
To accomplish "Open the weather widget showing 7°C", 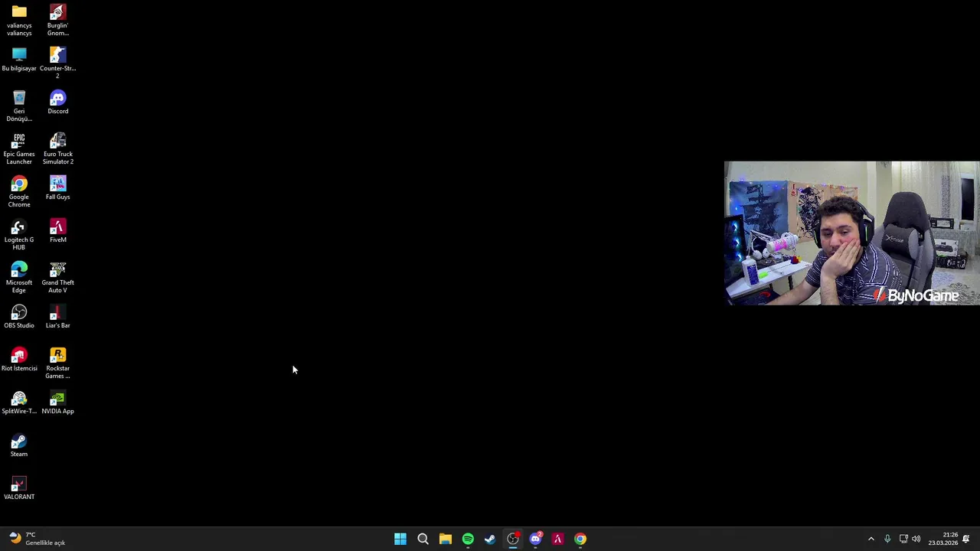I will (x=37, y=539).
